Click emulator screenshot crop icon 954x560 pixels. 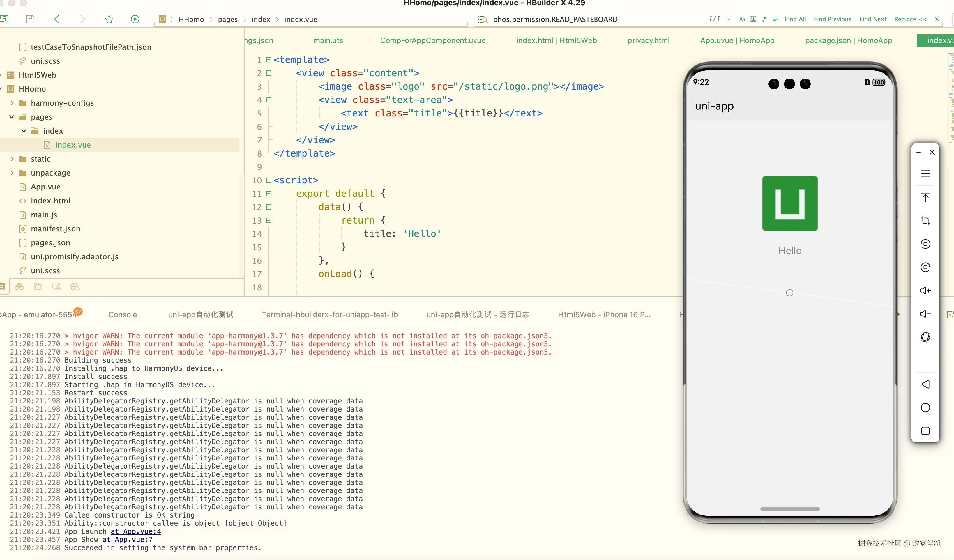point(925,221)
